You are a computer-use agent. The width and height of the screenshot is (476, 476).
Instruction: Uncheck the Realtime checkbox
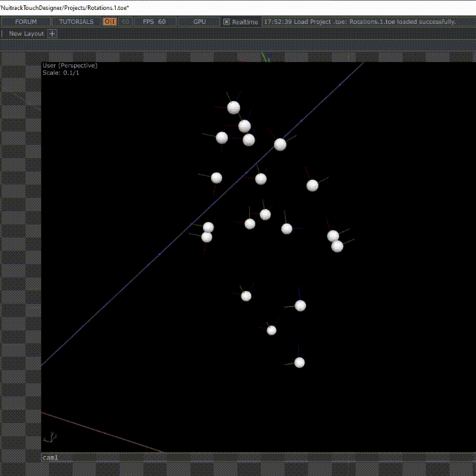click(227, 22)
